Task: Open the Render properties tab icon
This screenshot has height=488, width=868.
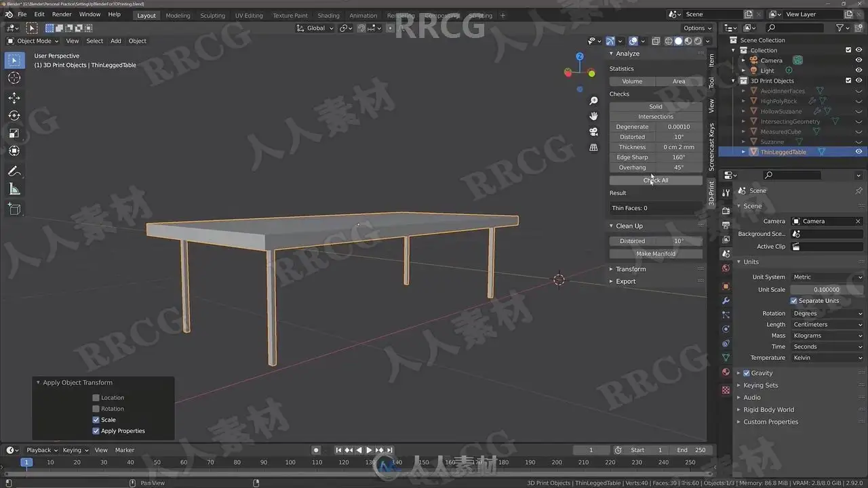Action: pyautogui.click(x=726, y=210)
